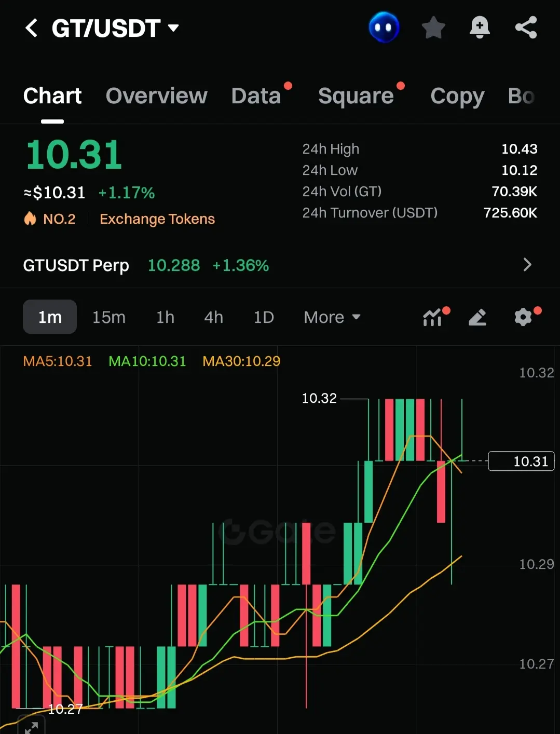Image resolution: width=560 pixels, height=734 pixels.
Task: Tap the chevron next to GTUSDT Perp
Action: (527, 265)
